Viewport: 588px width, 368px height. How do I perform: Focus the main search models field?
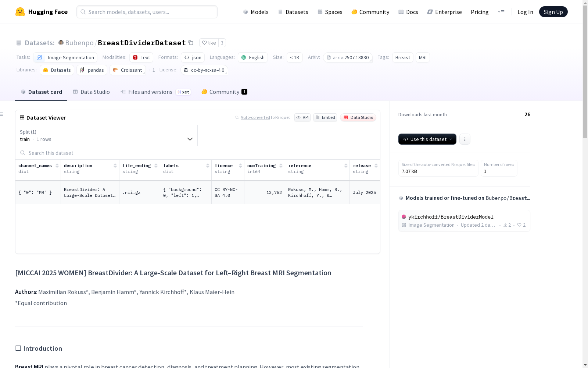tap(147, 12)
